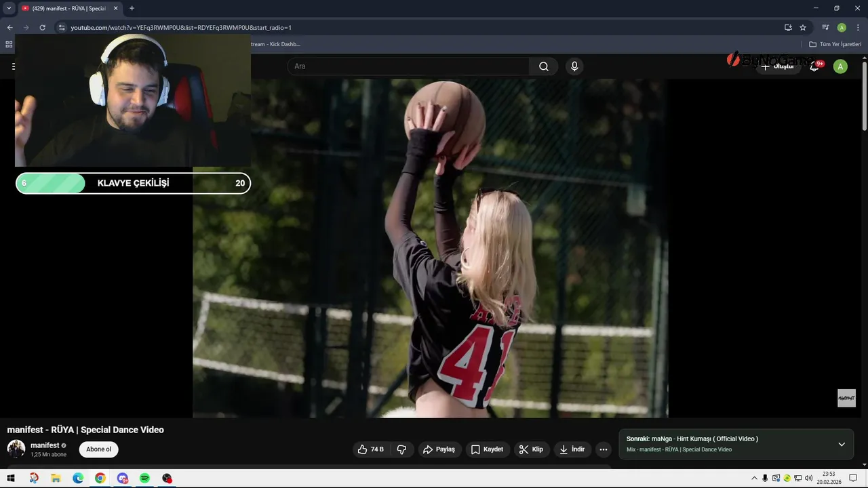Click microphone icon in system tray
The width and height of the screenshot is (868, 488).
pos(765,479)
